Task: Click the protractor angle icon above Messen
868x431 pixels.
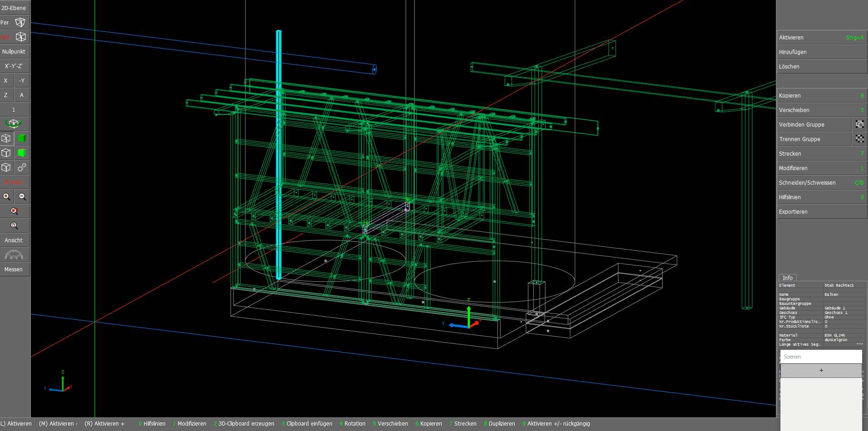Action: 14,255
